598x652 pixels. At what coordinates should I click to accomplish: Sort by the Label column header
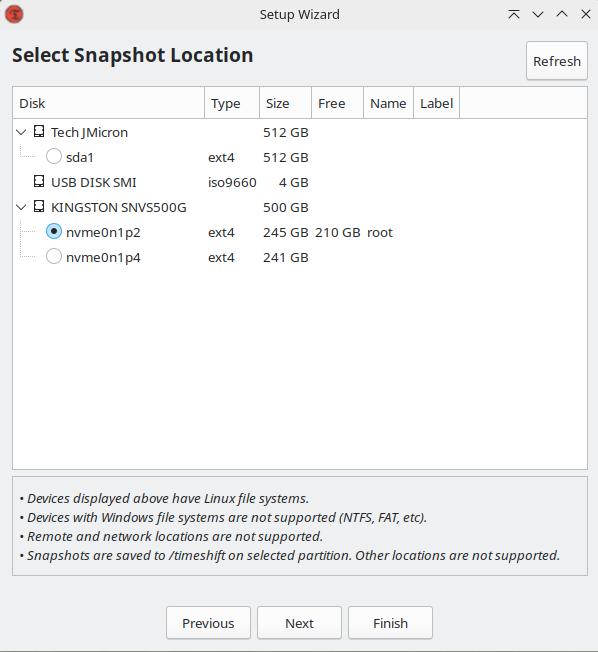tap(437, 103)
